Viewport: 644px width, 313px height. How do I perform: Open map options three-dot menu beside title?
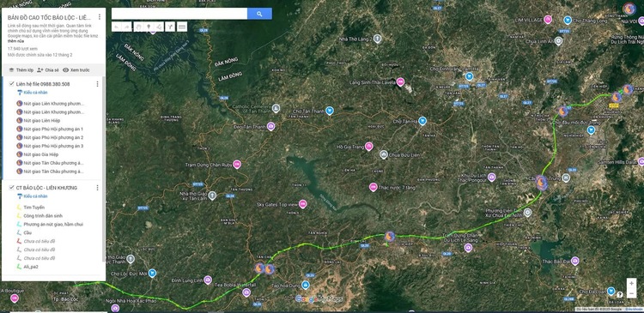(99, 17)
